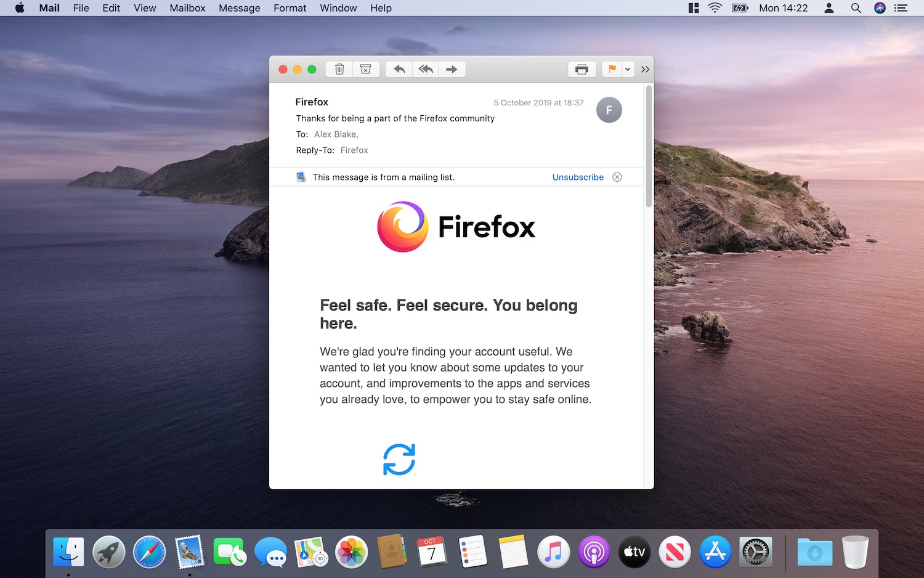Viewport: 924px width, 578px height.
Task: Click the sender's avatar circle
Action: click(x=609, y=110)
